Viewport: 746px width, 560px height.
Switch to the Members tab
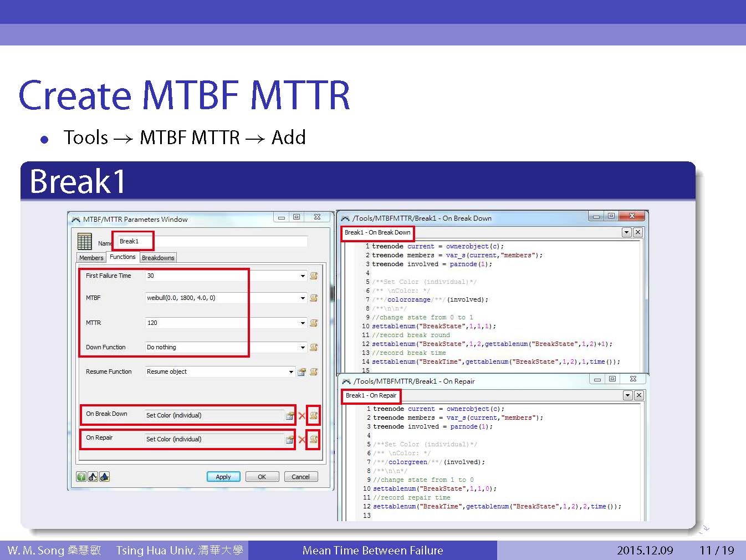pyautogui.click(x=91, y=258)
